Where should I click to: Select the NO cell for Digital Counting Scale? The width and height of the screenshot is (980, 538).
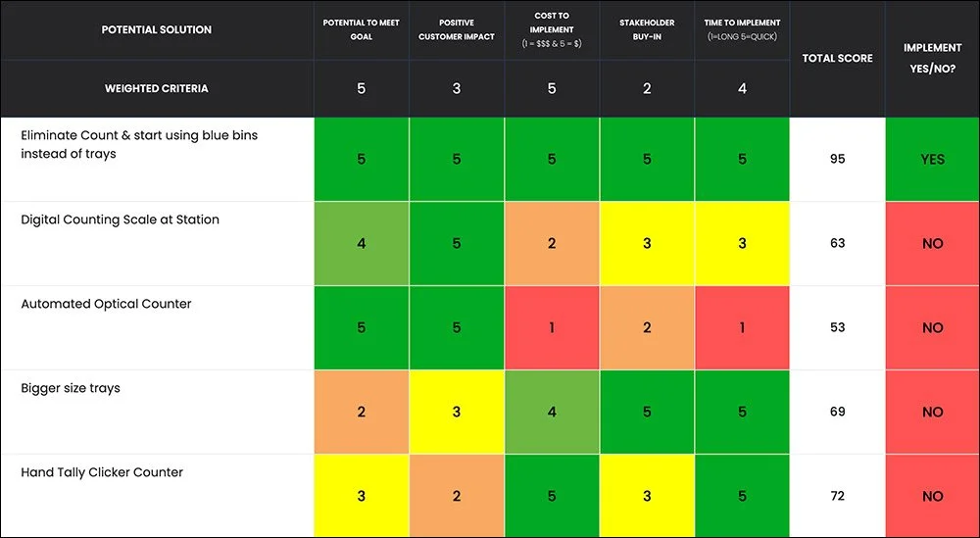tap(933, 244)
